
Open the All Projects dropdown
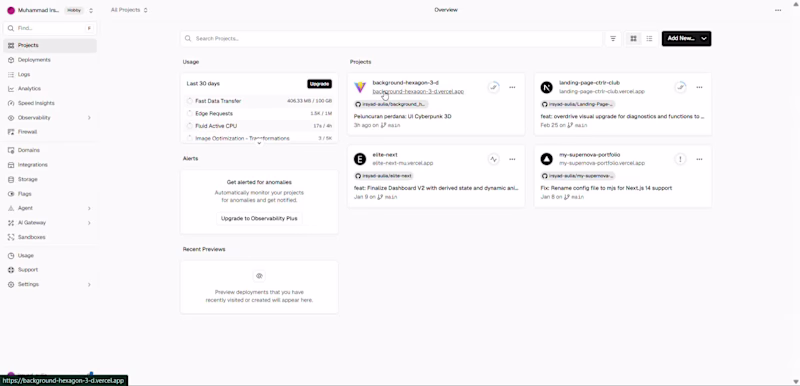point(129,10)
